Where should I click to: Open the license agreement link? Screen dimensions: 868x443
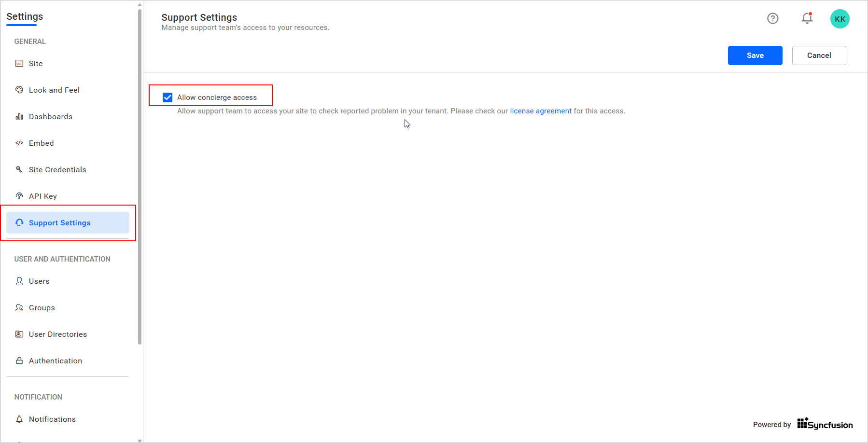click(x=540, y=111)
